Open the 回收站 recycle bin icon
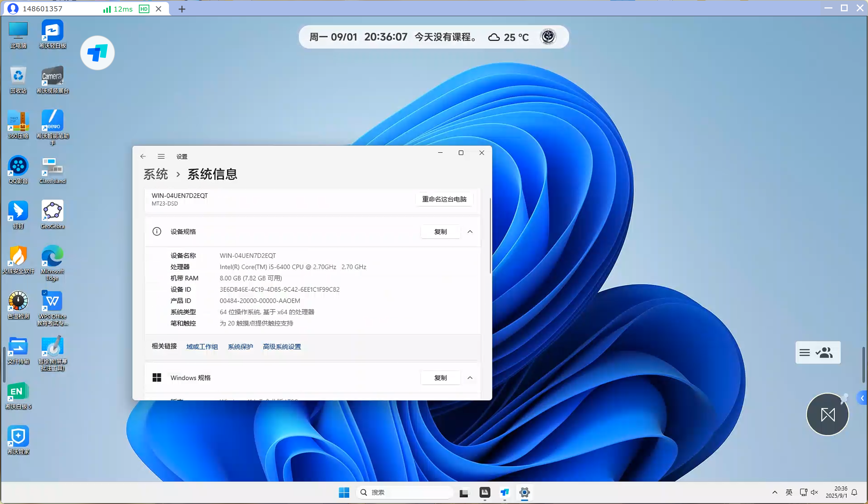Viewport: 868px width, 504px height. tap(18, 80)
